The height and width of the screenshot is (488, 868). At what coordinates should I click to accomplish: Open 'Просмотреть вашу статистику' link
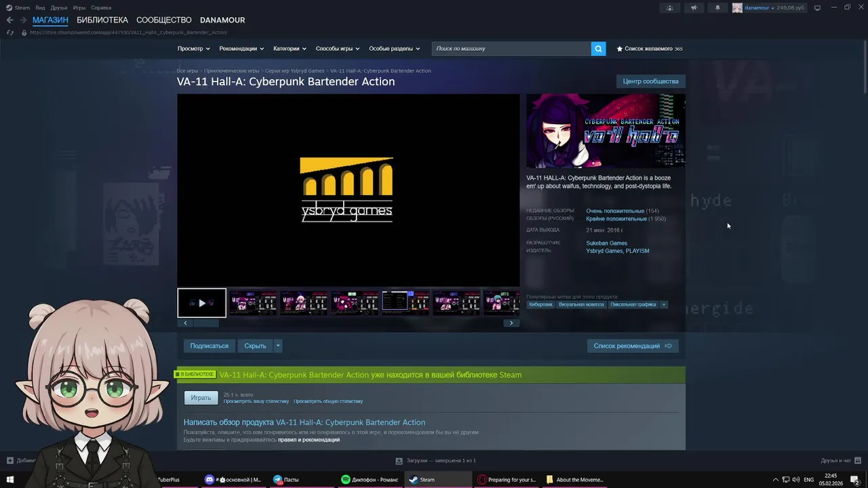256,401
